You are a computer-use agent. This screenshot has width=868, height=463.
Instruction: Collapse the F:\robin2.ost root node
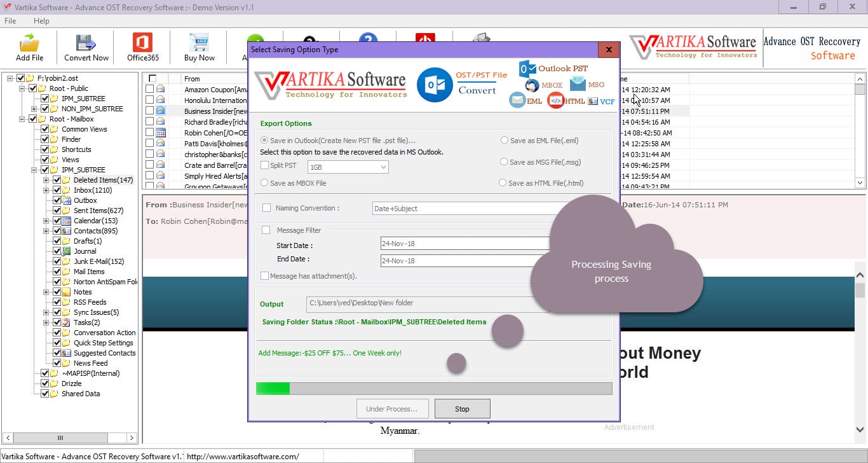click(10, 78)
